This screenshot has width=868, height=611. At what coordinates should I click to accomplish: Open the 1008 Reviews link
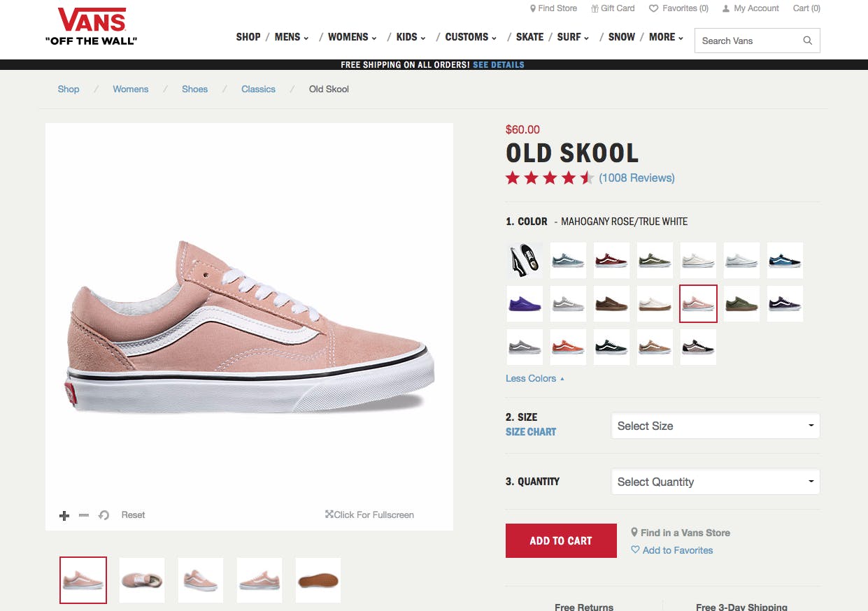pos(636,178)
